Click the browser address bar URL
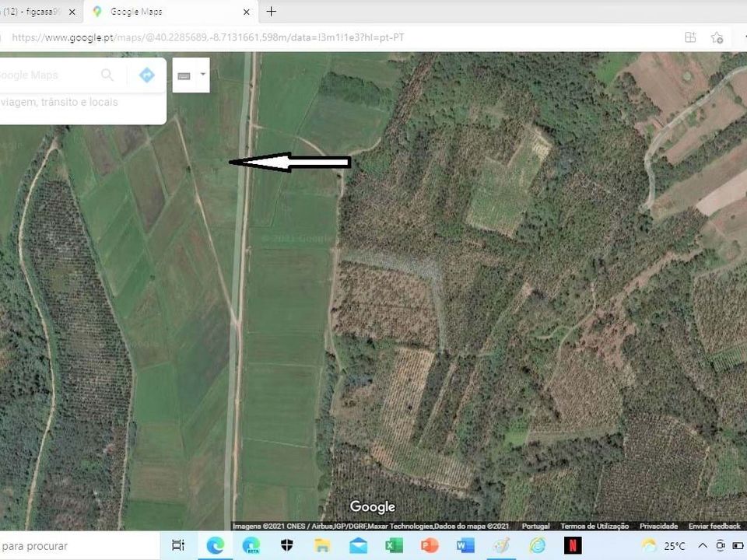The width and height of the screenshot is (747, 560). tap(209, 37)
